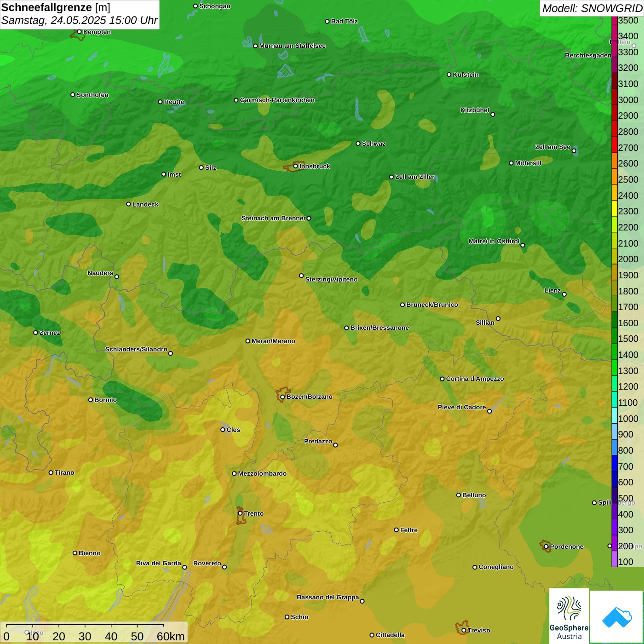Click the Pordenone city marker
This screenshot has width=644, height=644.
pyautogui.click(x=546, y=546)
